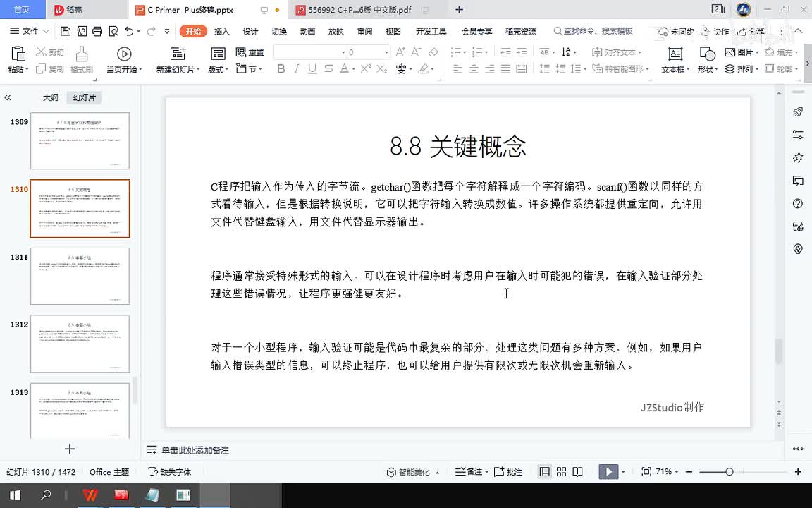
Task: Click the fit slide to window icon
Action: pos(646,472)
